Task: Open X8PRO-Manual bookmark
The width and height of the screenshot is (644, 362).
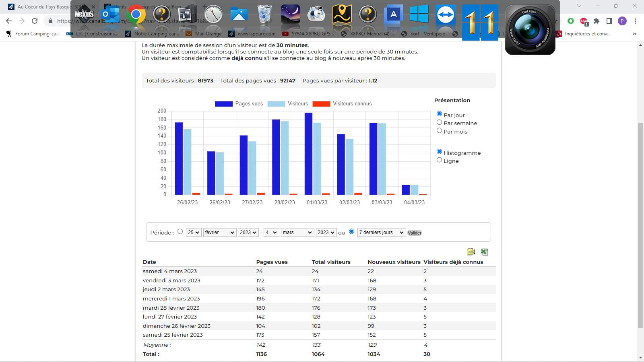Action: click(367, 34)
